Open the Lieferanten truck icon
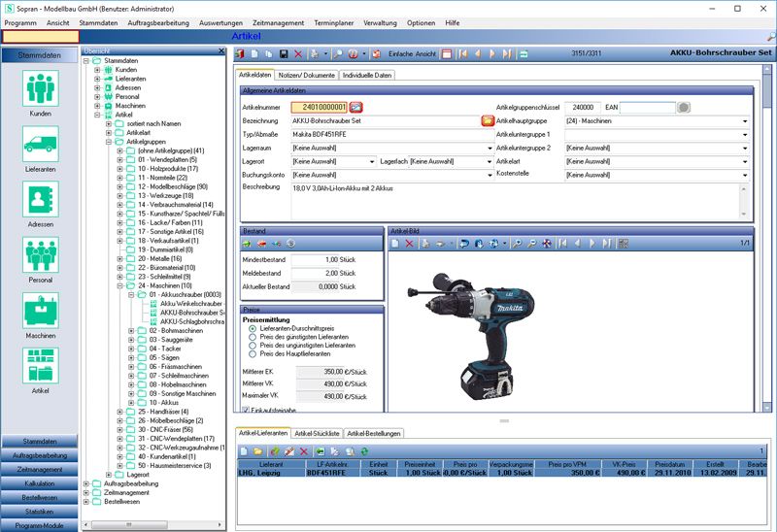 point(40,144)
